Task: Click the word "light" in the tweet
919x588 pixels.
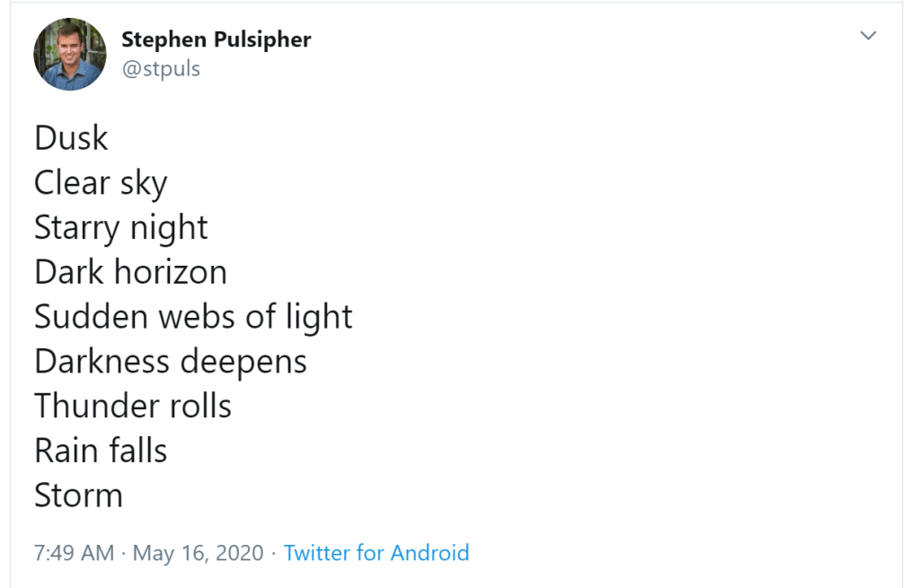Action: (316, 317)
